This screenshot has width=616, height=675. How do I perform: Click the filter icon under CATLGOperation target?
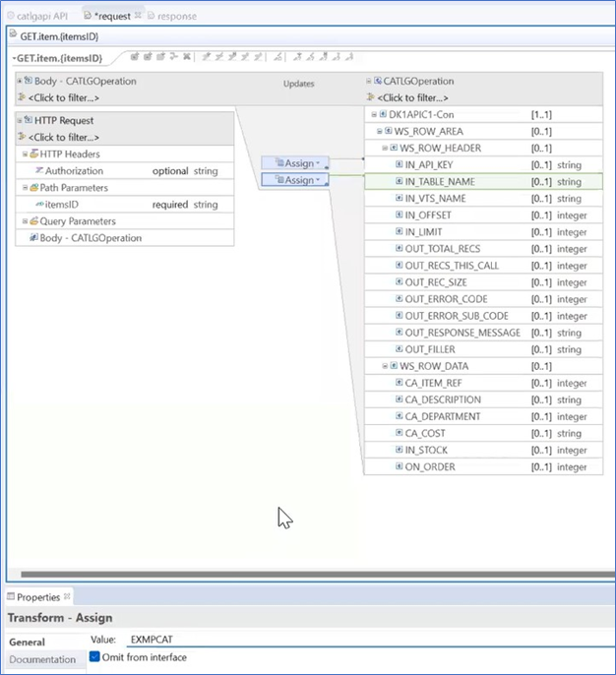(x=370, y=97)
